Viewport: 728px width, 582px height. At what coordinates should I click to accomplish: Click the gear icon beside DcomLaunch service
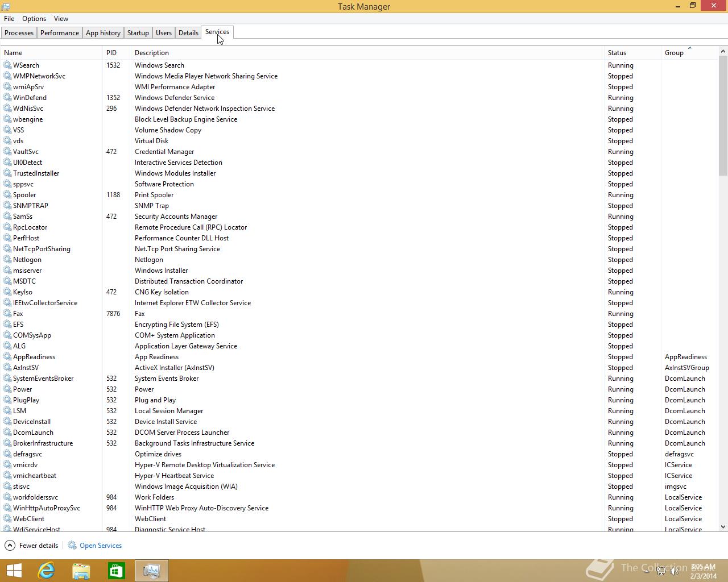[7, 433]
